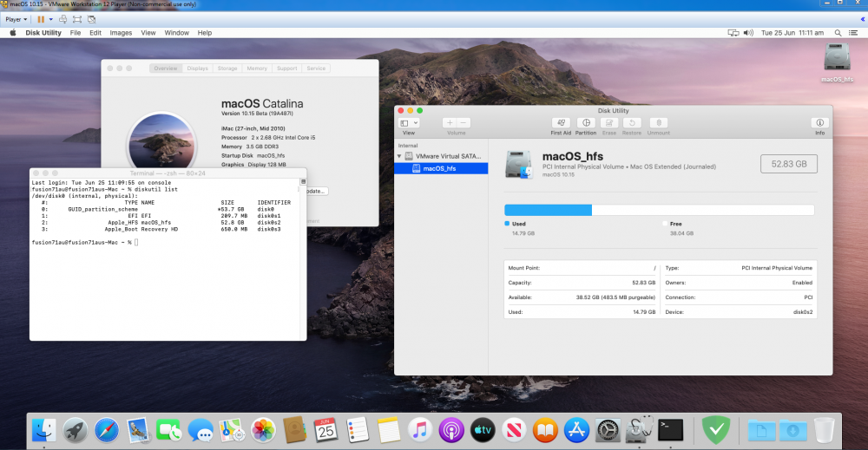Screen dimensions: 868x450
Task: Switch to the Support tab
Action: point(286,68)
